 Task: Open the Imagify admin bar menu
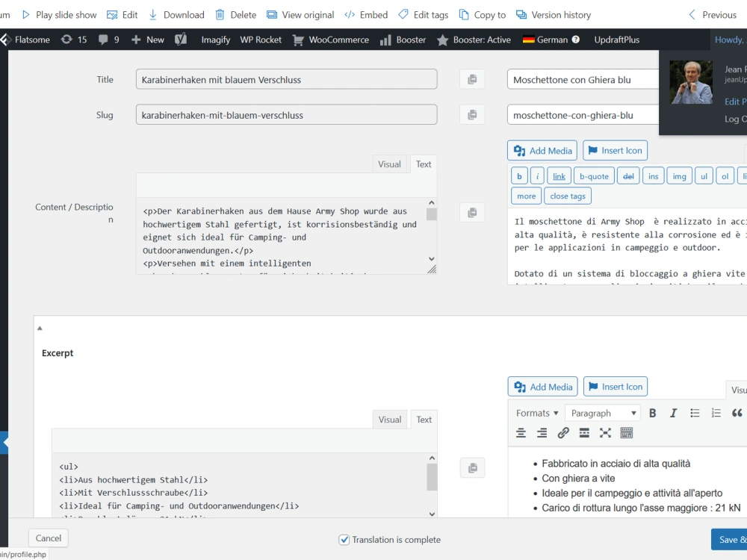215,40
